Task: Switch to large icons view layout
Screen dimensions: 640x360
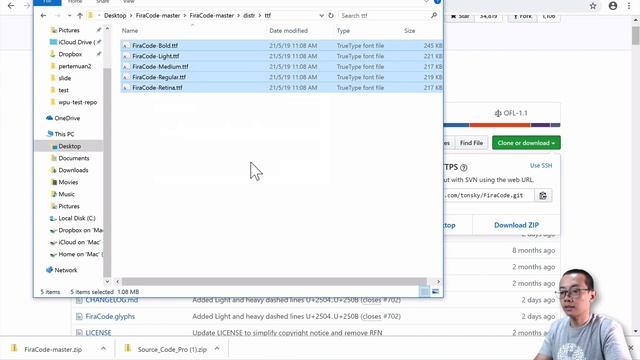Action: pyautogui.click(x=436, y=291)
